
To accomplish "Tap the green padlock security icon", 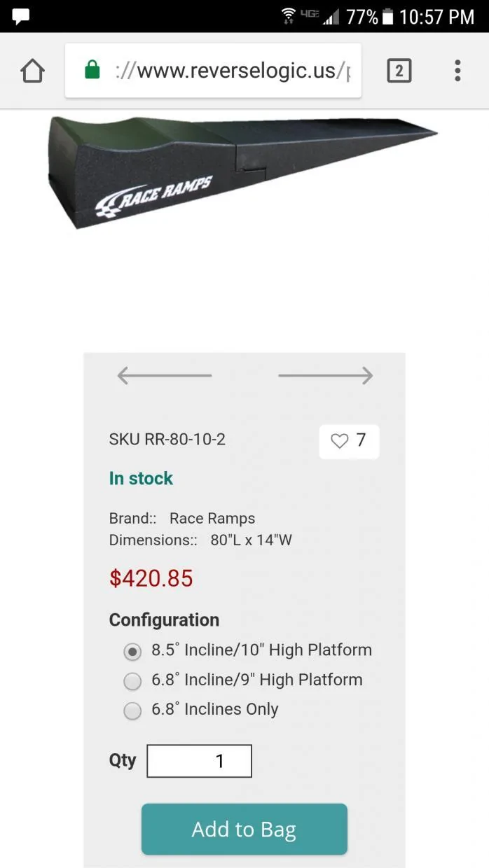I will click(x=92, y=70).
